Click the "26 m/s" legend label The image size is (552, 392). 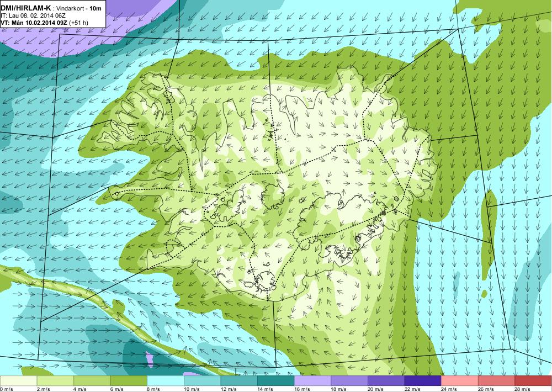click(x=486, y=389)
